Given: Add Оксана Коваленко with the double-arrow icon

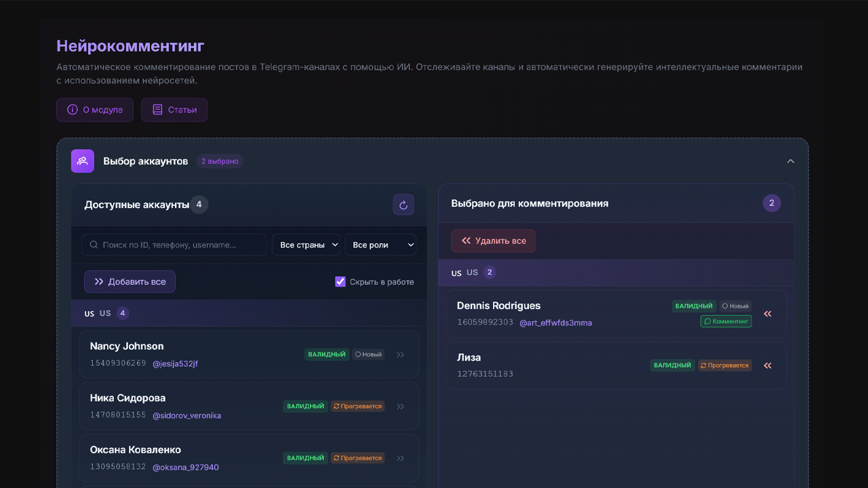Looking at the screenshot, I should tap(401, 458).
